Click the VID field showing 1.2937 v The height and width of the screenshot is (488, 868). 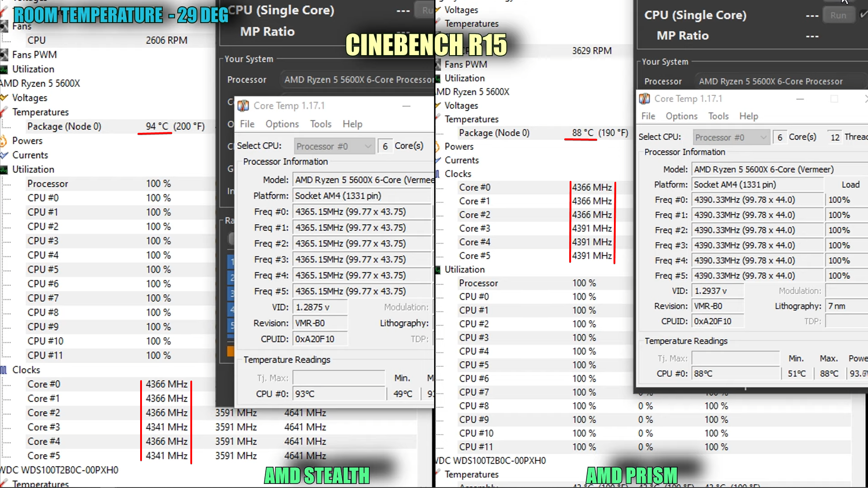click(x=718, y=291)
